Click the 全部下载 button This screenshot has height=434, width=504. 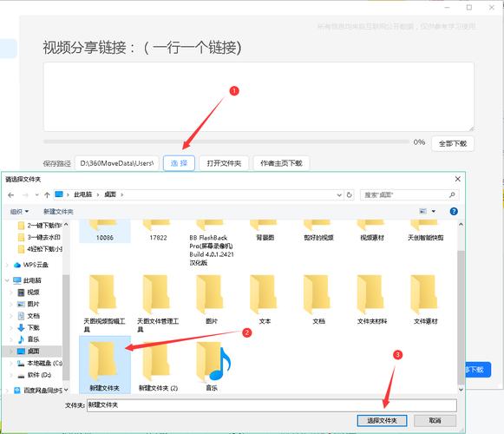453,143
